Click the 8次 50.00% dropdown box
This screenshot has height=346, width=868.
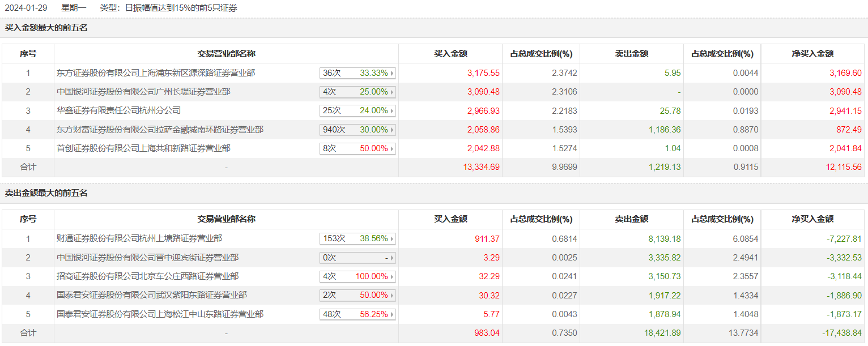(358, 148)
